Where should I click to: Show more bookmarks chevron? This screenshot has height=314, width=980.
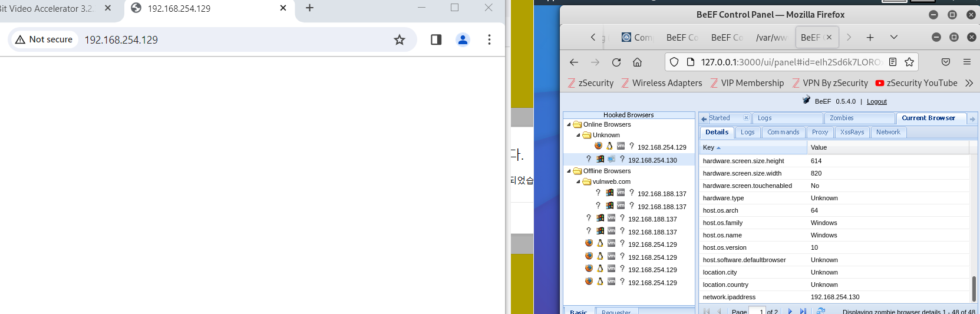969,83
